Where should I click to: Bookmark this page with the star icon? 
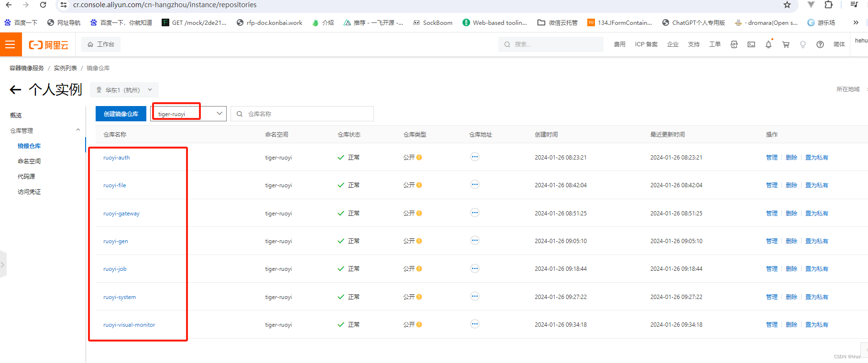coord(787,5)
